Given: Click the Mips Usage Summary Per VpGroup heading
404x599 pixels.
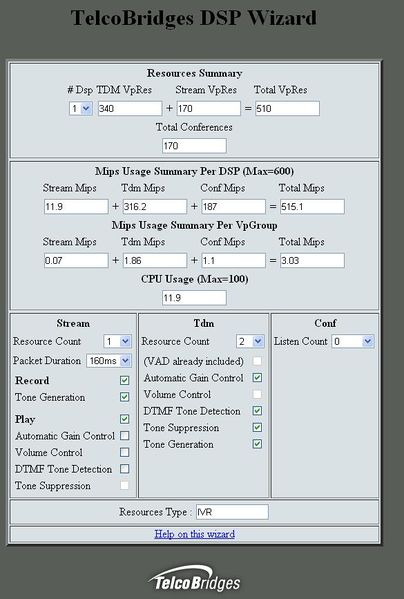Looking at the screenshot, I should point(194,225).
